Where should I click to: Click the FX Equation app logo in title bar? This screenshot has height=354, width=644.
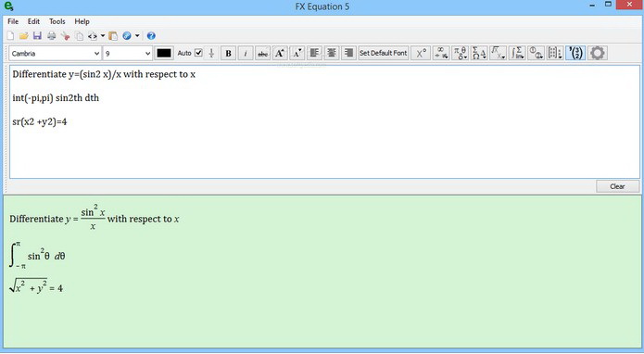[8, 6]
